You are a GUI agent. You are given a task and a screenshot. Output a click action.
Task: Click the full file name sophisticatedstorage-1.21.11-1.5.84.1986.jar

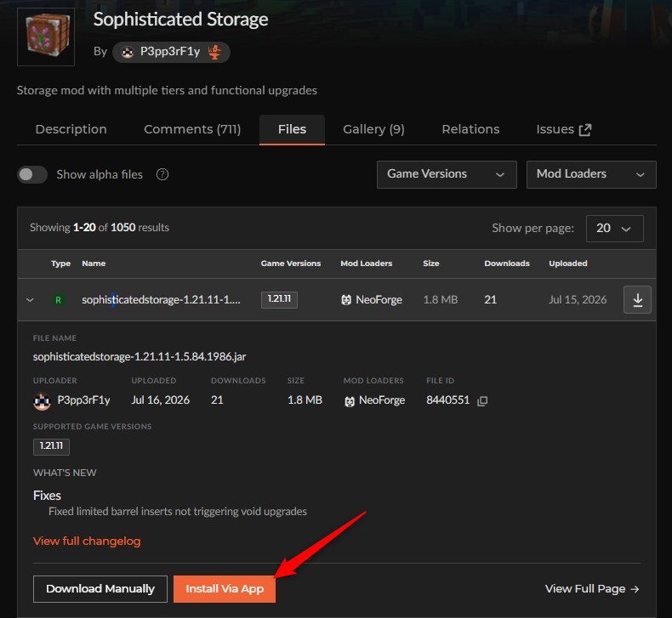(140, 357)
